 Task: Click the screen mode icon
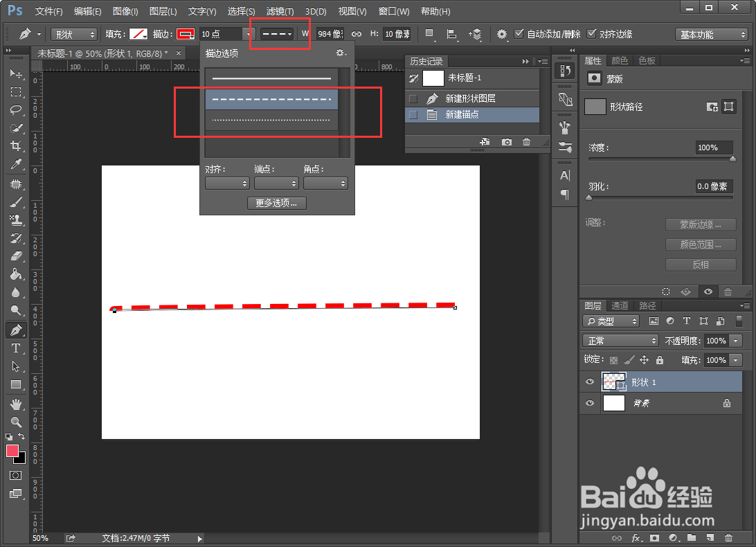(15, 494)
